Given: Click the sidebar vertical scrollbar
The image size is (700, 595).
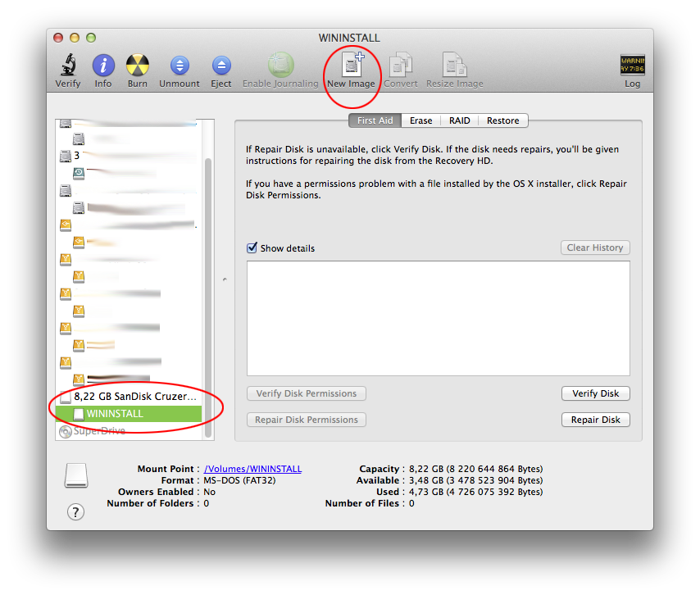Looking at the screenshot, I should click(208, 297).
